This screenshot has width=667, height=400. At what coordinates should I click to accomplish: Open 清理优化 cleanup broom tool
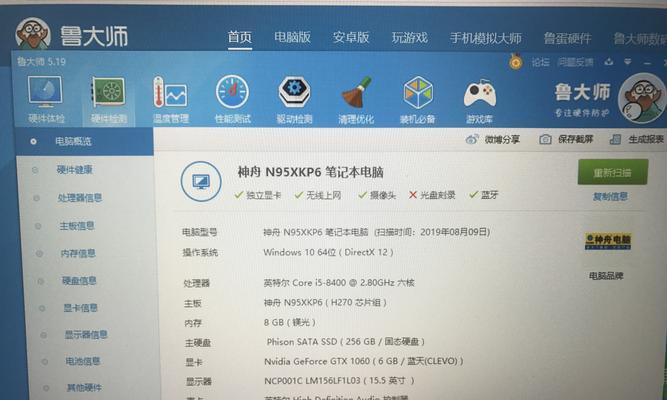[x=356, y=100]
